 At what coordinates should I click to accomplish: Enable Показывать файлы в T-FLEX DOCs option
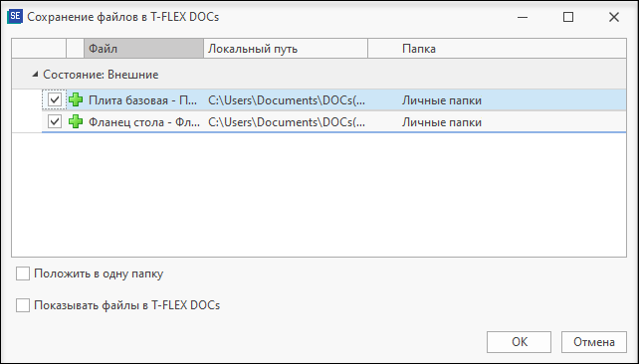tap(23, 305)
